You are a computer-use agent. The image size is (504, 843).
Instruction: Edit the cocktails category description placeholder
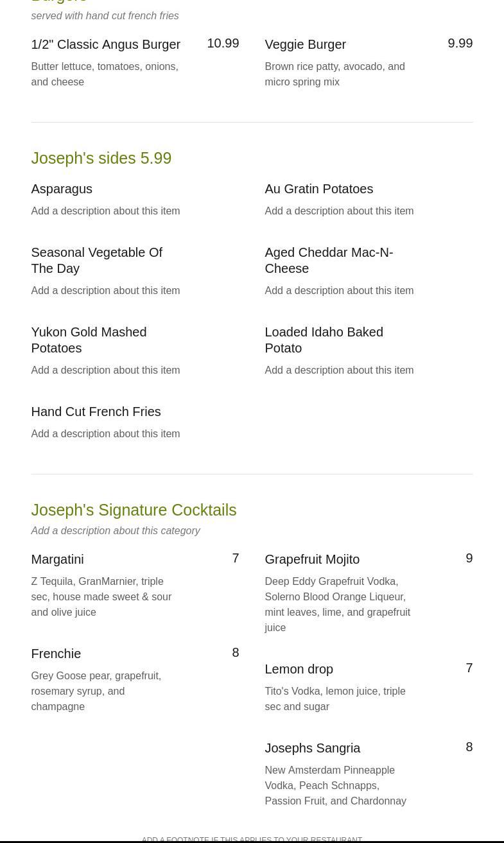click(x=116, y=530)
